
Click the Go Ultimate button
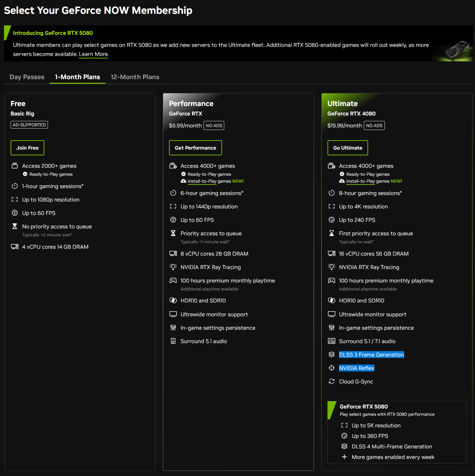[x=348, y=148]
